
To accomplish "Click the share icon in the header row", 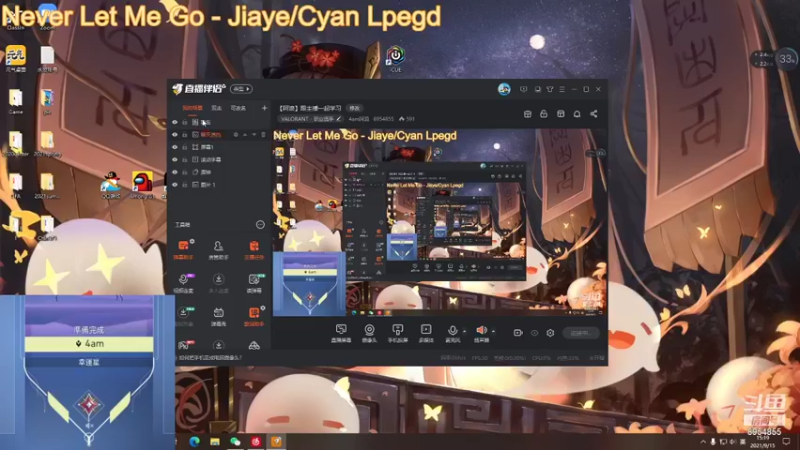I will point(594,114).
